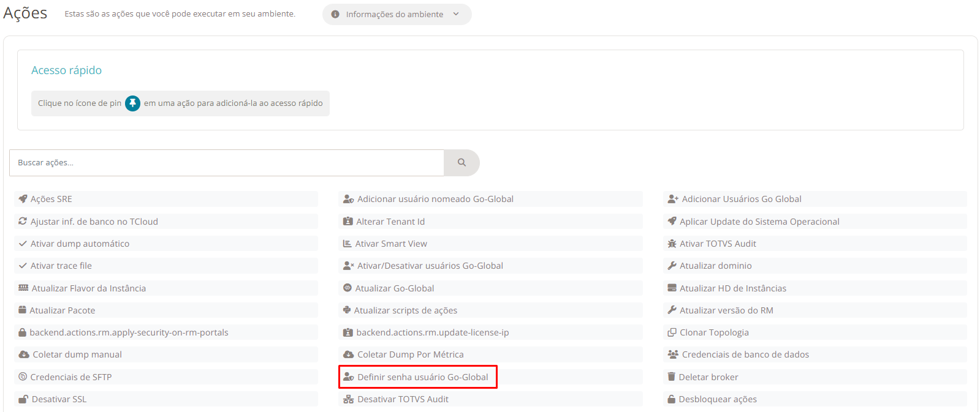Click the Buscar ações search field
Image resolution: width=980 pixels, height=412 pixels.
click(227, 163)
